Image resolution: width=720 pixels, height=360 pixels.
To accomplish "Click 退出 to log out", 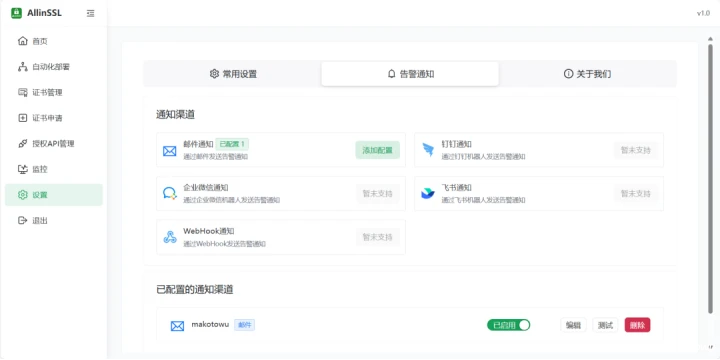I will pyautogui.click(x=54, y=220).
